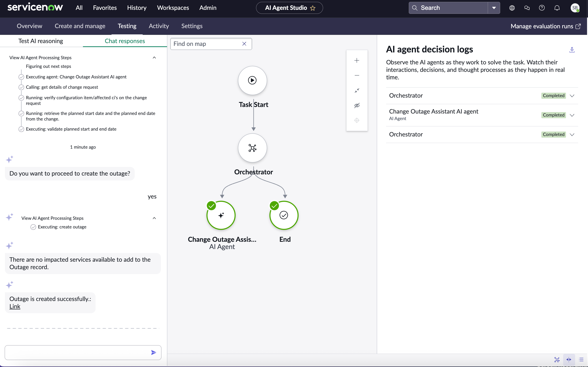The height and width of the screenshot is (367, 588).
Task: Open the Admin menu
Action: pyautogui.click(x=208, y=8)
